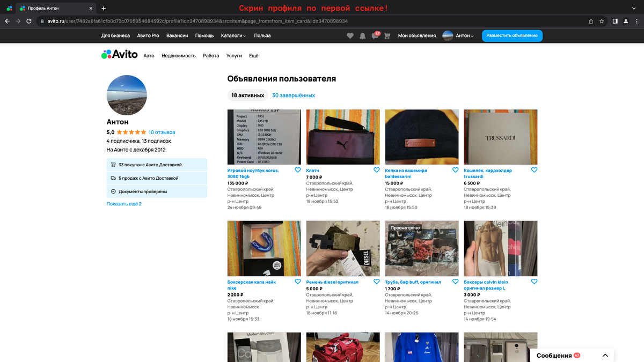Switch to 18 активных tab

[x=247, y=95]
